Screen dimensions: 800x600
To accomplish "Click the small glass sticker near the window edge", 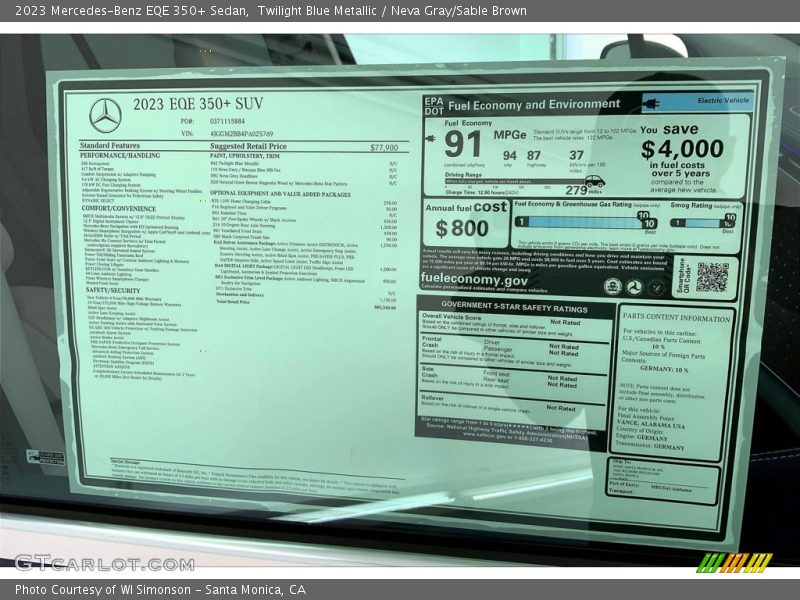I will click(x=46, y=457).
